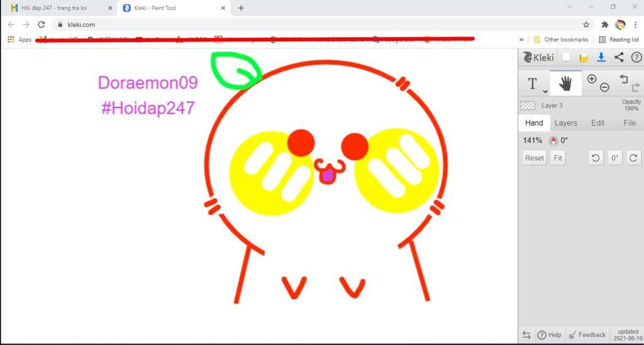Click the Opacity 100% indicator

point(631,105)
